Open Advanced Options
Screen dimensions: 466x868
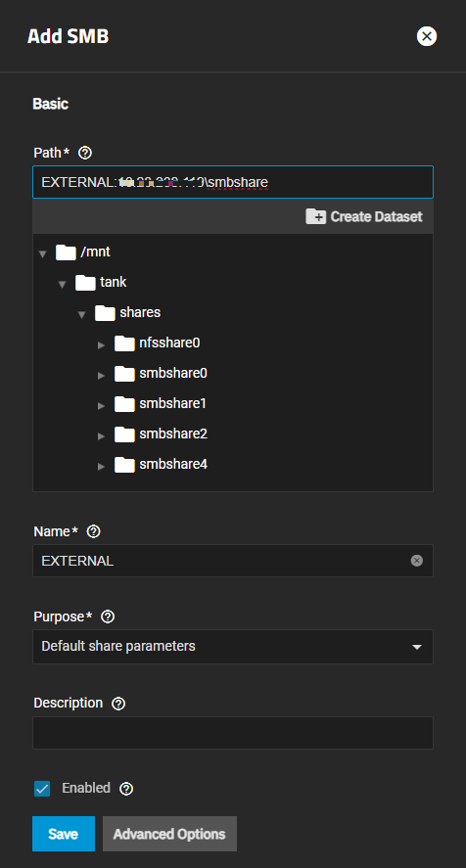tap(169, 834)
